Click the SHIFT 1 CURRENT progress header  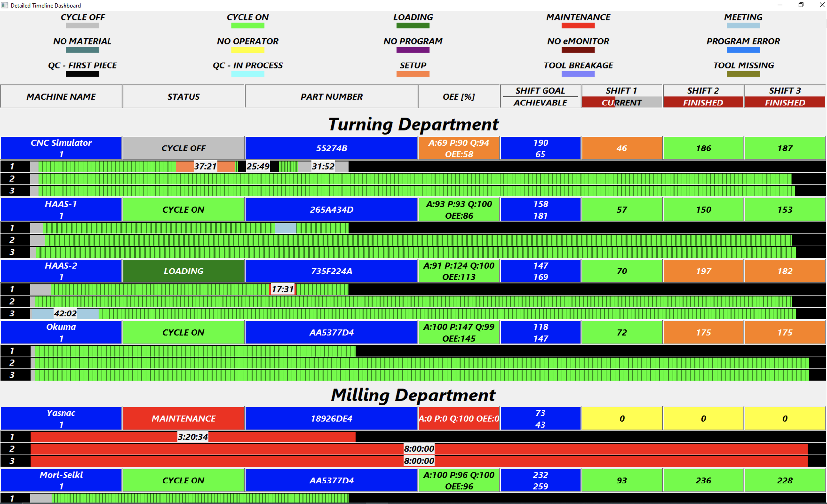[622, 102]
